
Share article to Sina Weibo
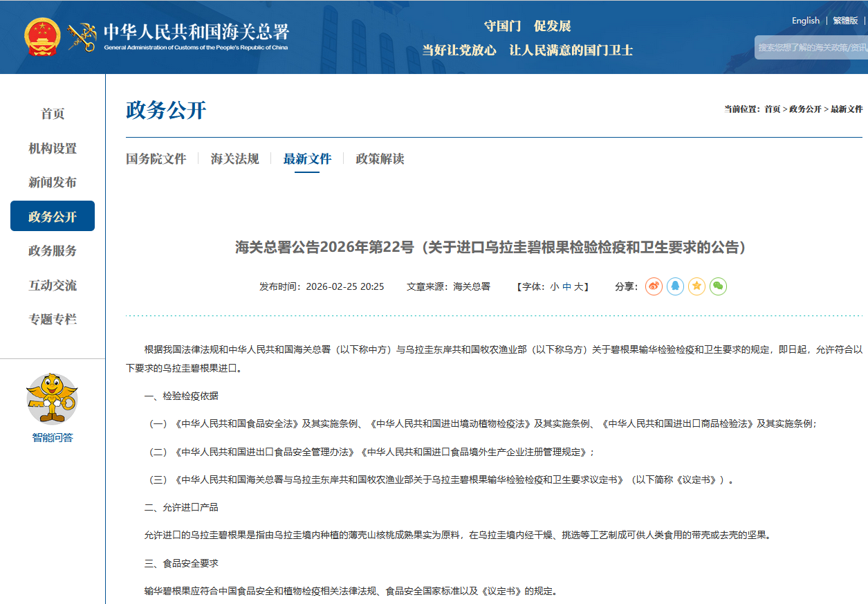pyautogui.click(x=654, y=286)
